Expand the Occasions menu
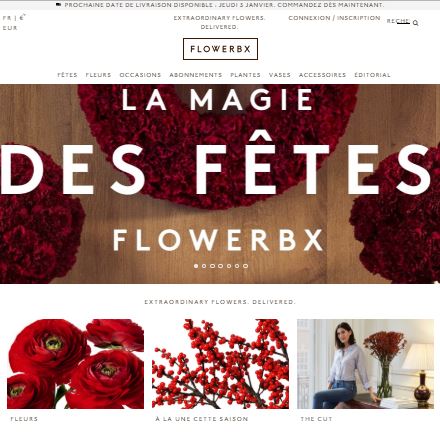Screen dimensions: 440x432 (x=140, y=75)
